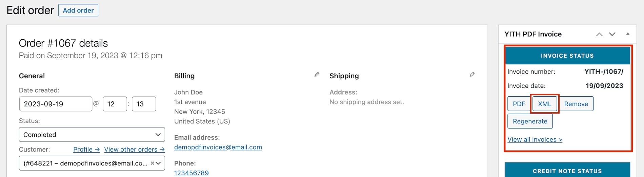This screenshot has width=644, height=177.
Task: Click the Add order button
Action: pyautogui.click(x=78, y=10)
